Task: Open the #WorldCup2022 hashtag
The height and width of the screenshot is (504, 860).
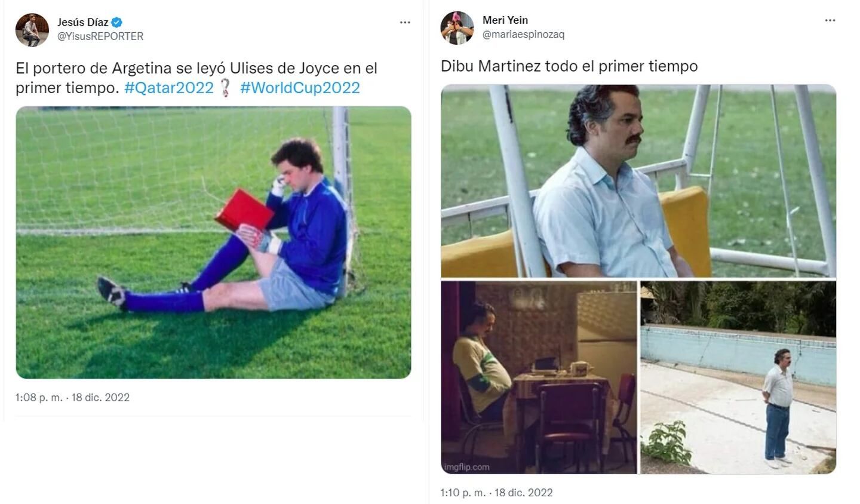Action: point(301,87)
